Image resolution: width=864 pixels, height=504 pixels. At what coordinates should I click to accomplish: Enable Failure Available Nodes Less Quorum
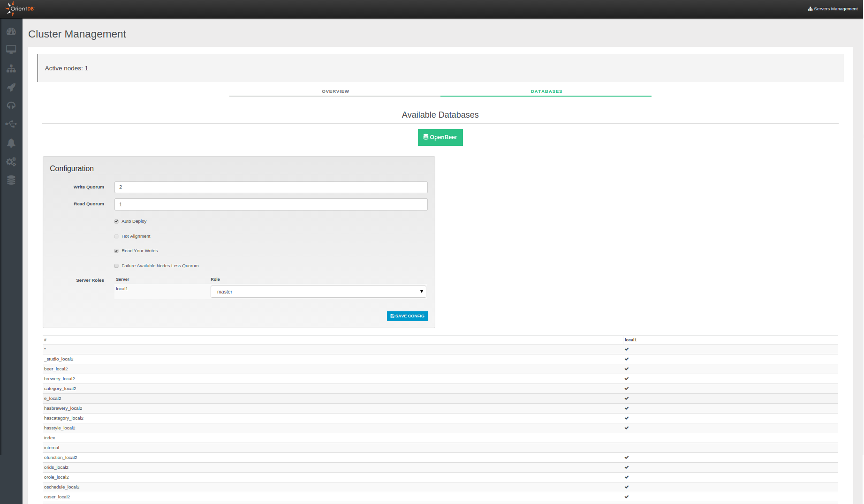coord(116,266)
